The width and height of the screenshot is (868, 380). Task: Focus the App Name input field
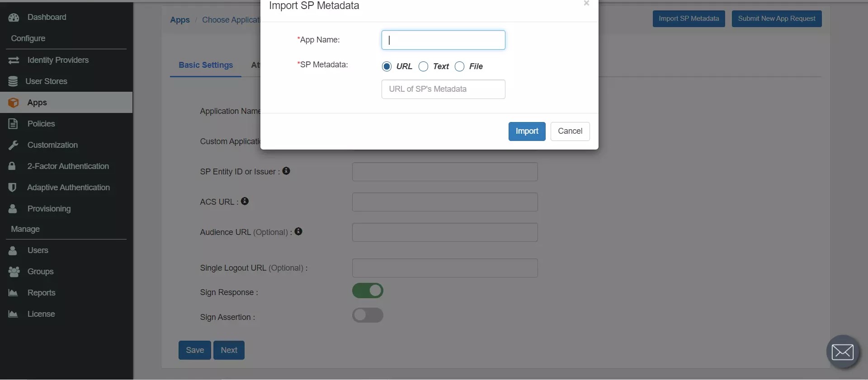(x=443, y=40)
